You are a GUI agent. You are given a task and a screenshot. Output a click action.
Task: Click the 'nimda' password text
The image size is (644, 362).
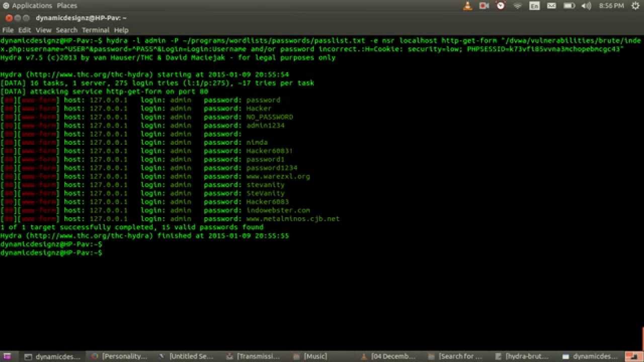257,142
